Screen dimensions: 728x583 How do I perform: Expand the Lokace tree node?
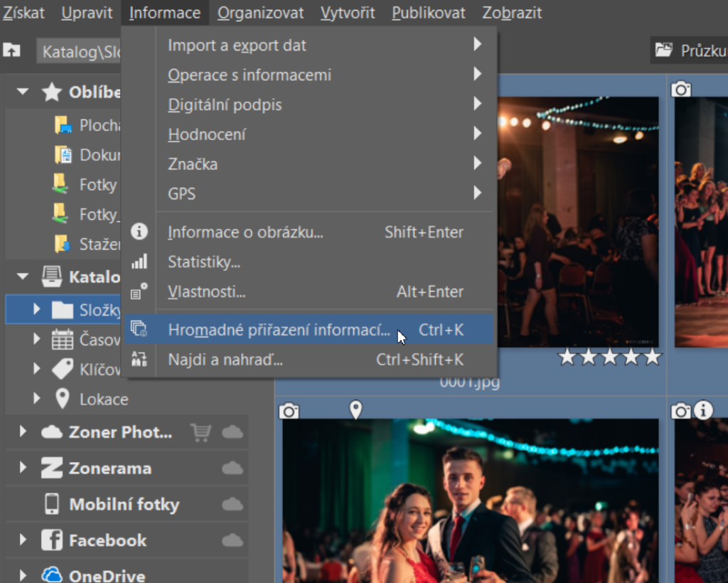(x=37, y=398)
